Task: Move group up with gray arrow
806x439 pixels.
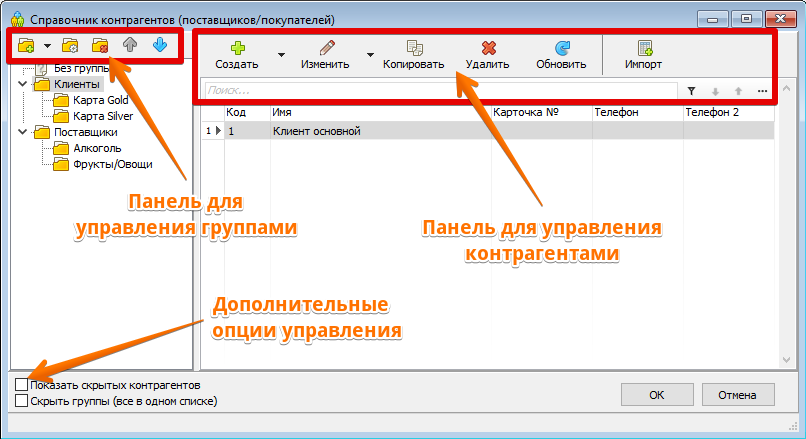Action: coord(130,45)
